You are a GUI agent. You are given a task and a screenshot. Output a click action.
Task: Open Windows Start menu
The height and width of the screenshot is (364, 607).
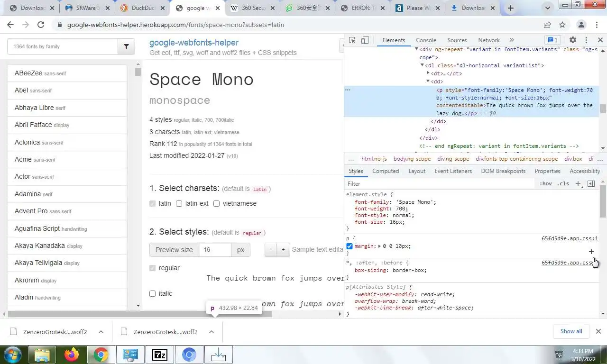pyautogui.click(x=12, y=355)
